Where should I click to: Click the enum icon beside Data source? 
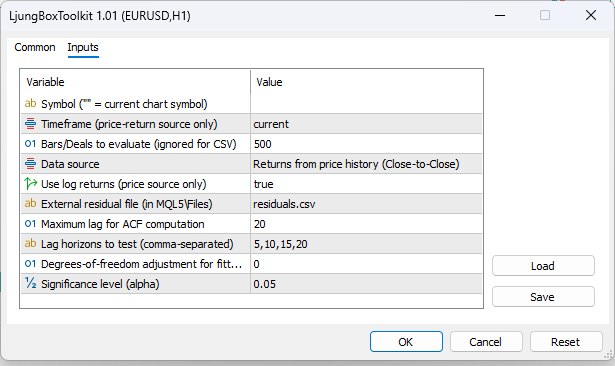(x=30, y=164)
